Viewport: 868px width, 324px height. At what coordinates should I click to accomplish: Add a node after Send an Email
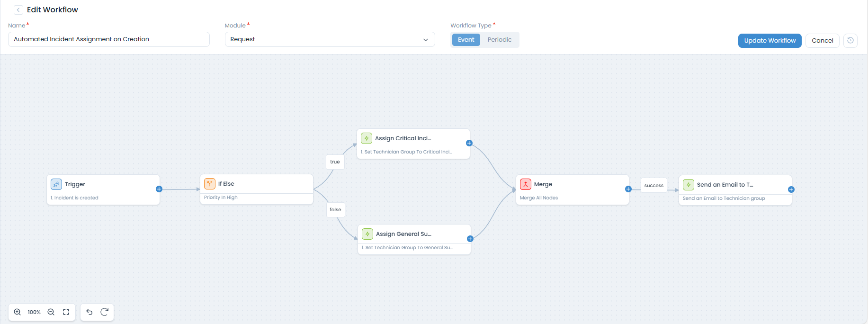pyautogui.click(x=791, y=189)
